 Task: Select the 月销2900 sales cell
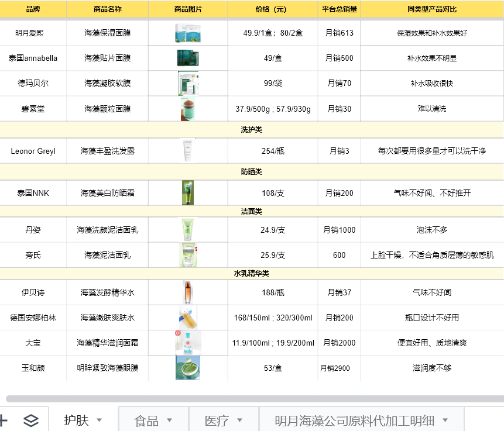(339, 368)
